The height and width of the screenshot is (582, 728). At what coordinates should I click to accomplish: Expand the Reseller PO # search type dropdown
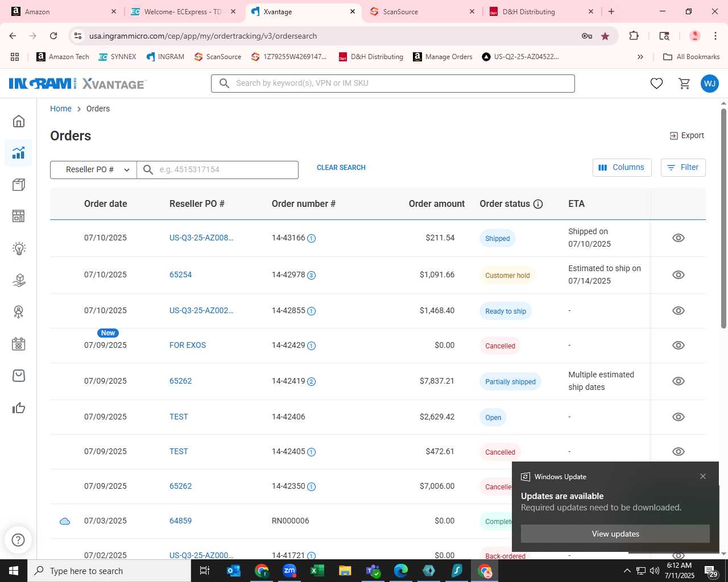(94, 169)
